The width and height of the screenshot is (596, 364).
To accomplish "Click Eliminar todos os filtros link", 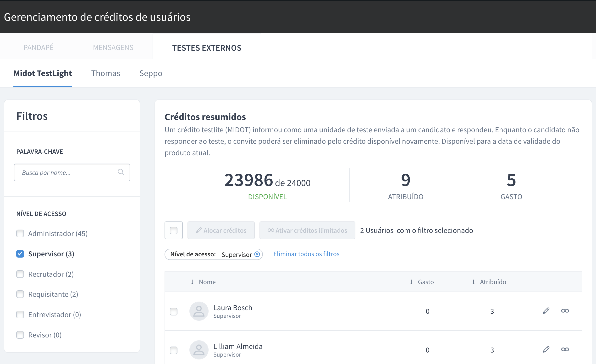I will [x=306, y=254].
